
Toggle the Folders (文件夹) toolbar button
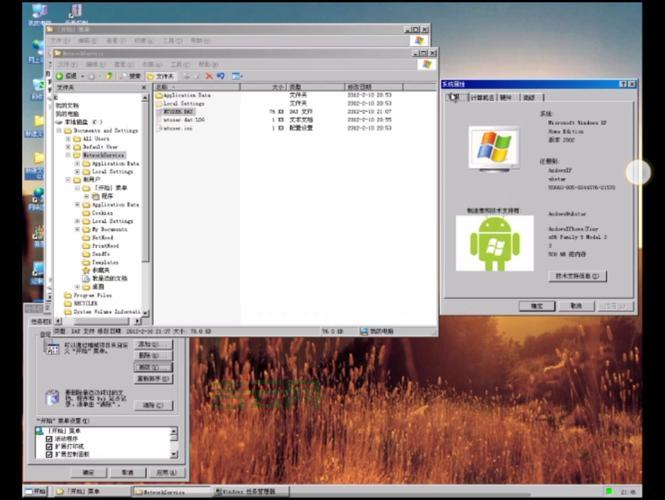[160, 76]
